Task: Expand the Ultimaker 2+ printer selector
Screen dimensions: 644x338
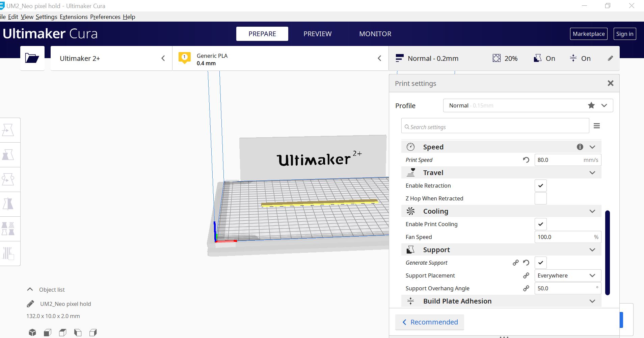Action: [x=111, y=58]
